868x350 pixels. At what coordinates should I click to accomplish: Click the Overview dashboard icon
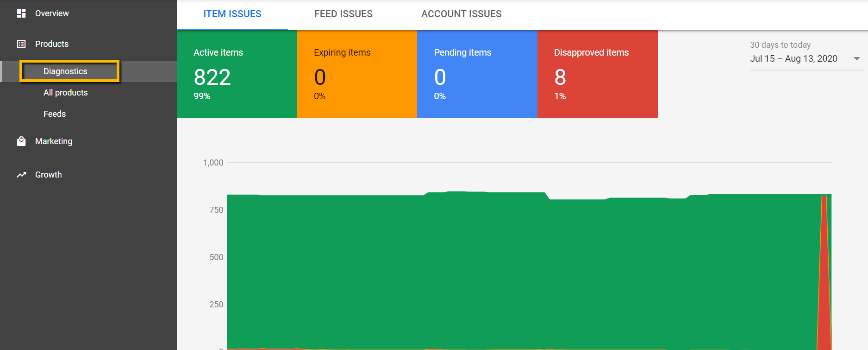pos(21,13)
